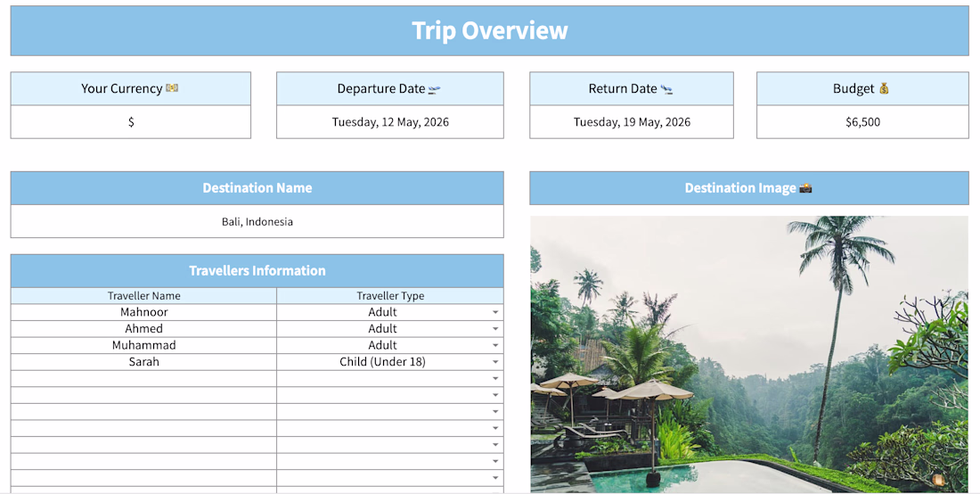Select the Sarah name cell
Image resolution: width=980 pixels, height=494 pixels.
tap(143, 361)
